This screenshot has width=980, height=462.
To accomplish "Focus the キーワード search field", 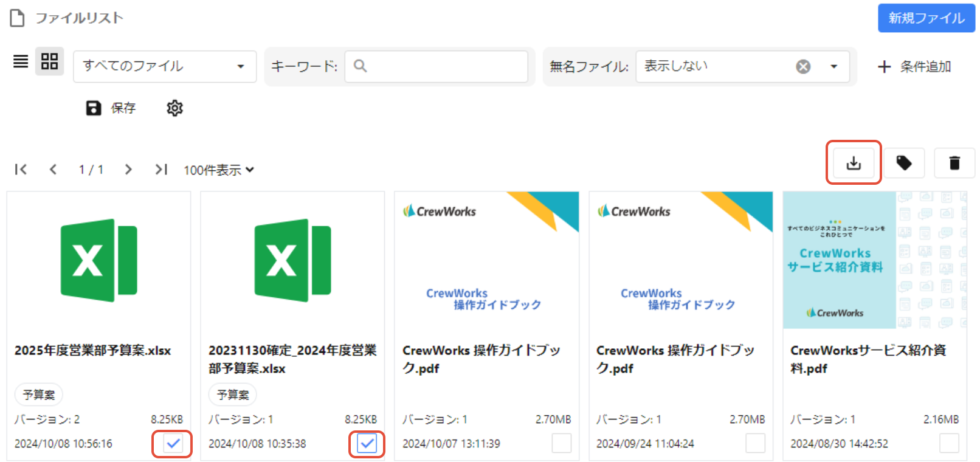I will point(437,66).
